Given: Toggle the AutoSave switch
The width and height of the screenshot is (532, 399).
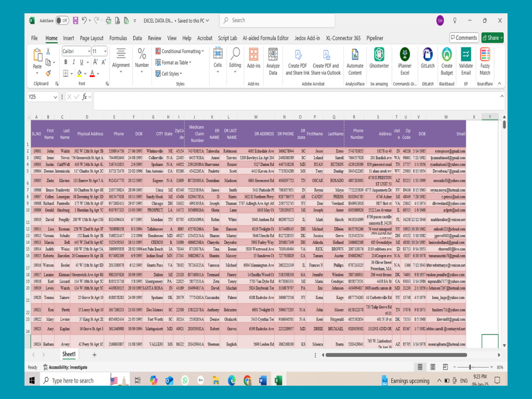Looking at the screenshot, I should click(x=62, y=21).
